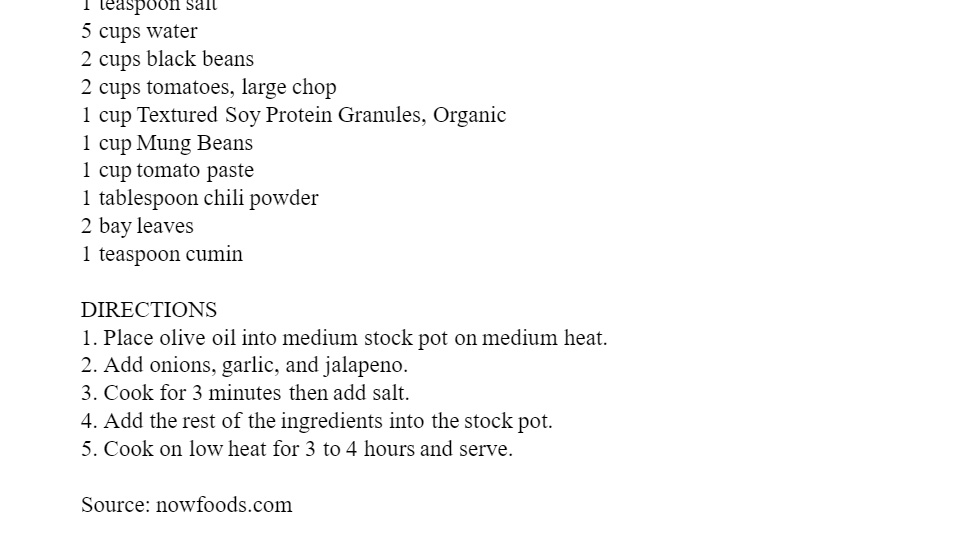Click the 'DIRECTIONS' heading text

pyautogui.click(x=149, y=310)
